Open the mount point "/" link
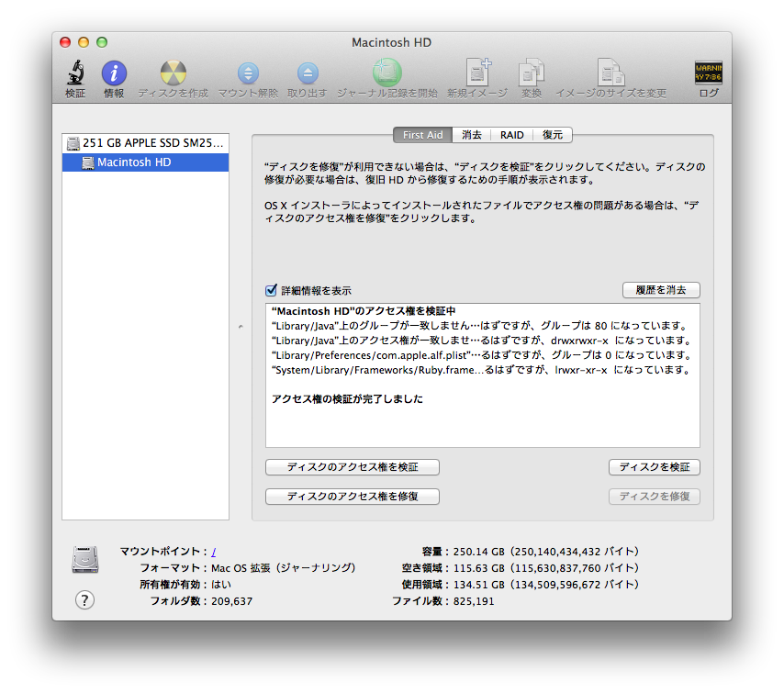Image resolution: width=784 pixels, height=693 pixels. [214, 552]
